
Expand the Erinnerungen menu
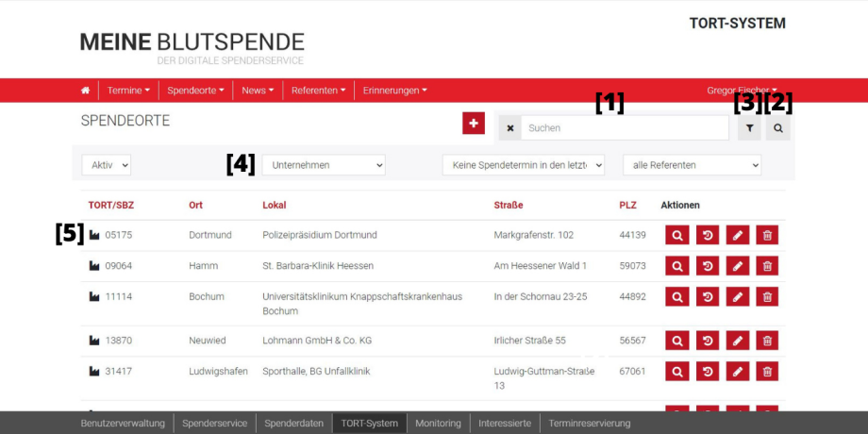[x=394, y=91]
